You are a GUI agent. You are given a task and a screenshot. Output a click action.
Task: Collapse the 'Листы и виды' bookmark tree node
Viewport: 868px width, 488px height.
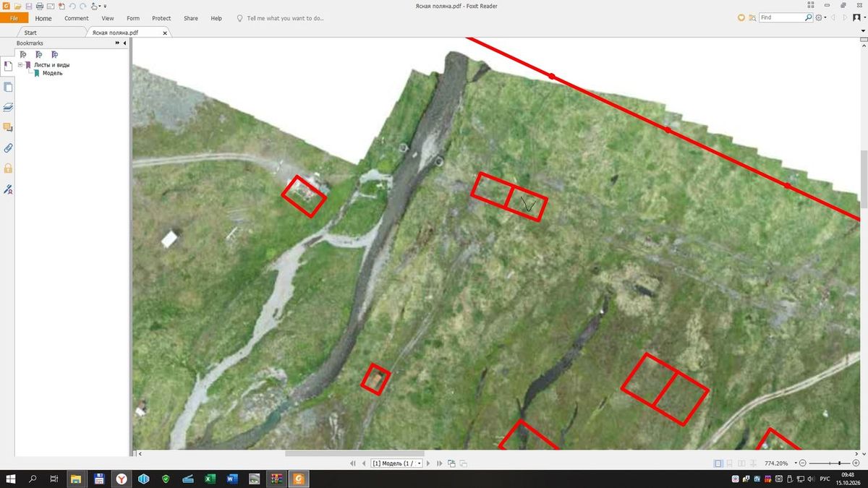(x=20, y=65)
